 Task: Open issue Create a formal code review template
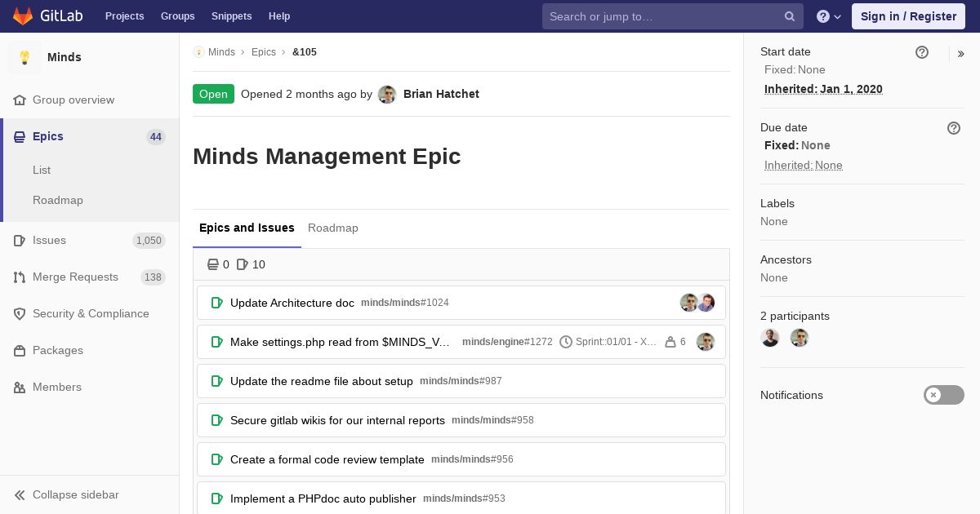pos(327,459)
